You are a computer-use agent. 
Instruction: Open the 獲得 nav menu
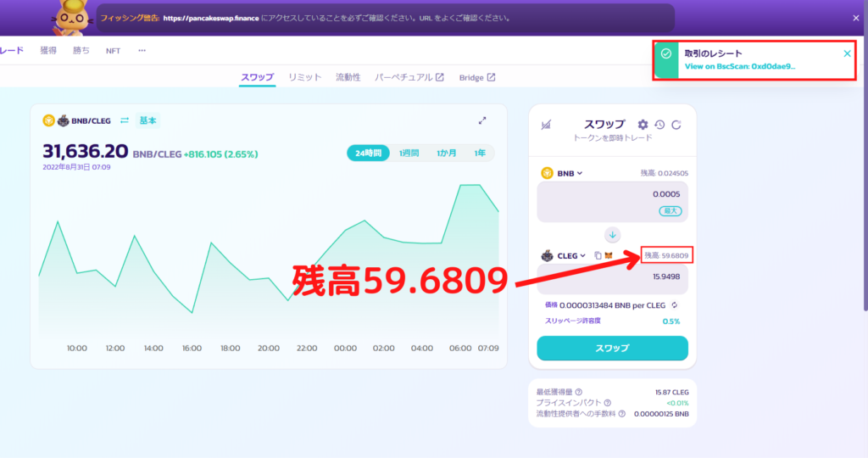coord(48,50)
